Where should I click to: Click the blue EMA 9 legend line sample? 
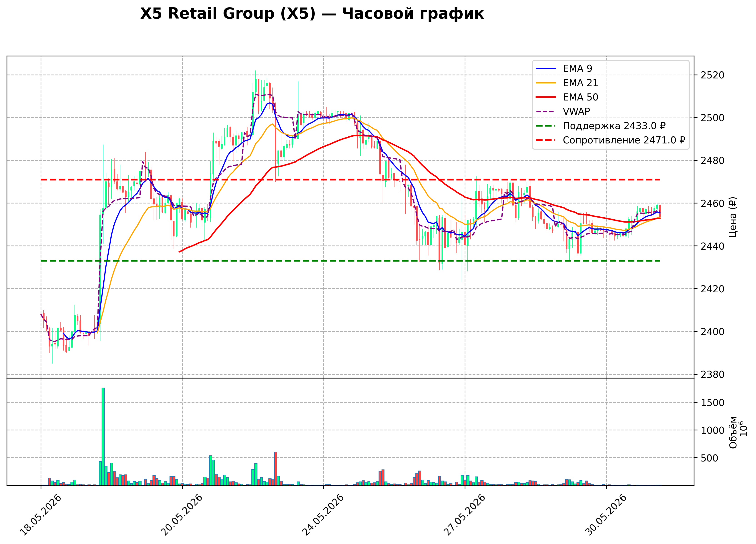546,69
